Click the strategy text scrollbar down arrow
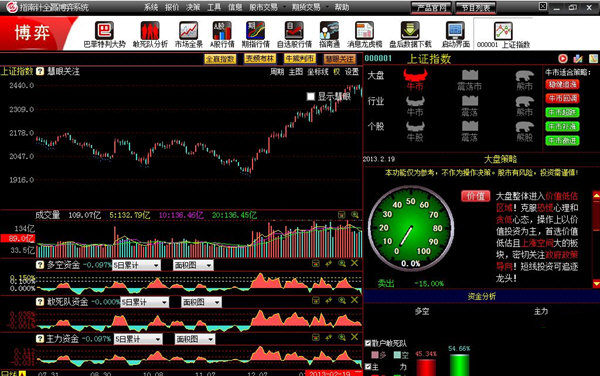Viewport: 600px width, 376px height. click(596, 283)
